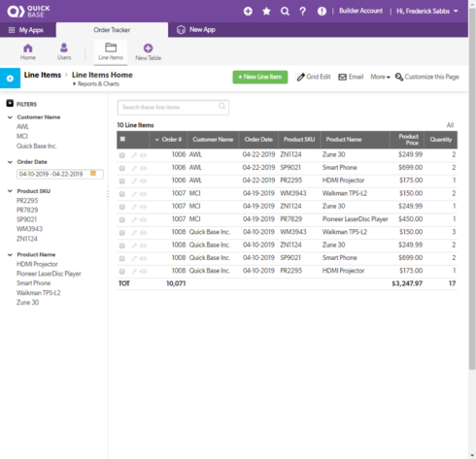Filter by Product Name Smart Phone
The width and height of the screenshot is (476, 459).
click(33, 283)
